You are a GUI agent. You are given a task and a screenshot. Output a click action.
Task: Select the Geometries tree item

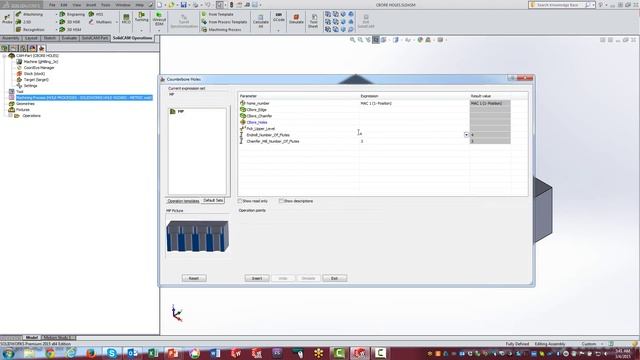[22, 104]
